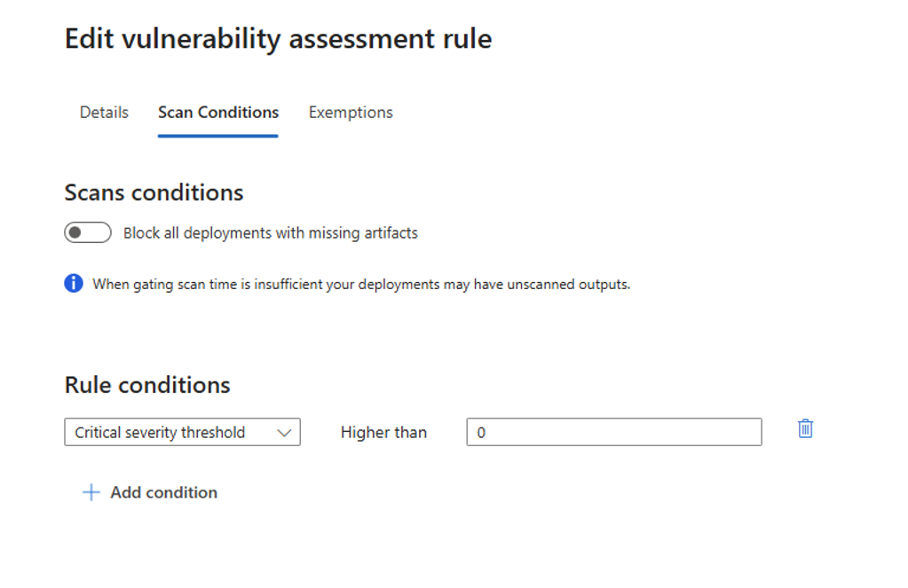Click the 'Edit vulnerability assessment rule' title
The width and height of the screenshot is (908, 588).
click(x=278, y=39)
